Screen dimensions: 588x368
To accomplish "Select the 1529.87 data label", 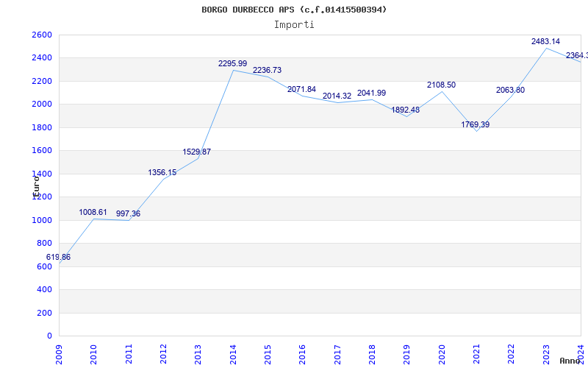I will (x=196, y=152).
